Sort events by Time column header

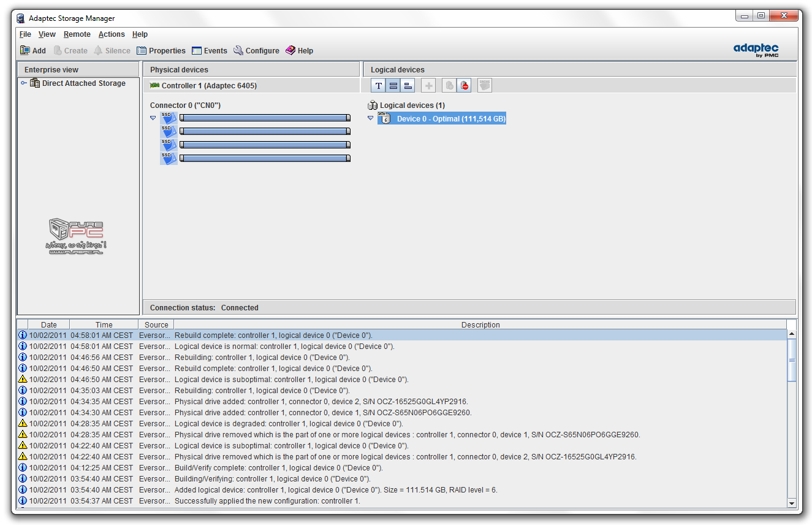[104, 325]
